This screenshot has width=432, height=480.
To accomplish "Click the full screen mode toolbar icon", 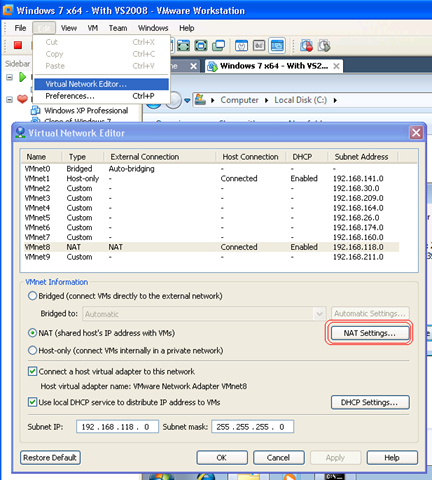I will click(x=183, y=45).
